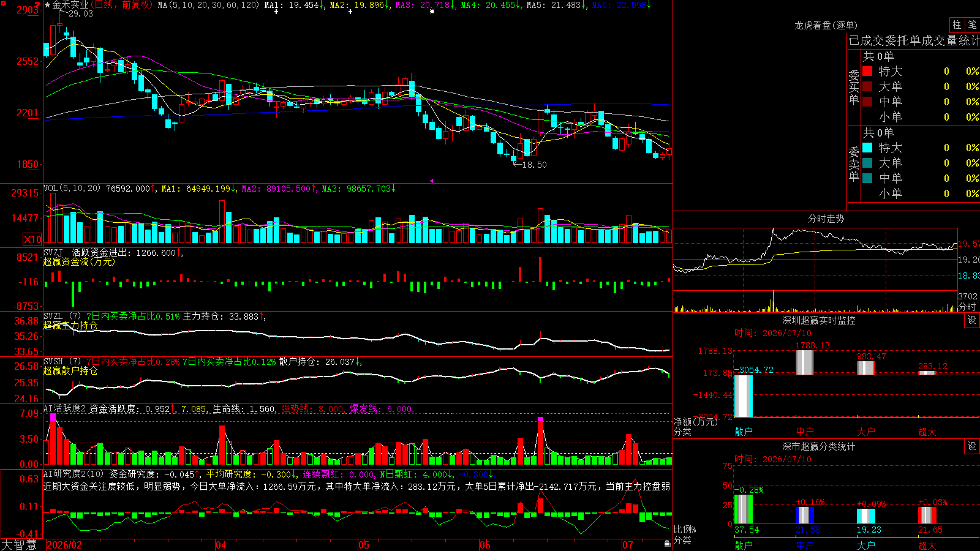Click the MA6: 22.598 value
The height and width of the screenshot is (551, 980).
619,5
